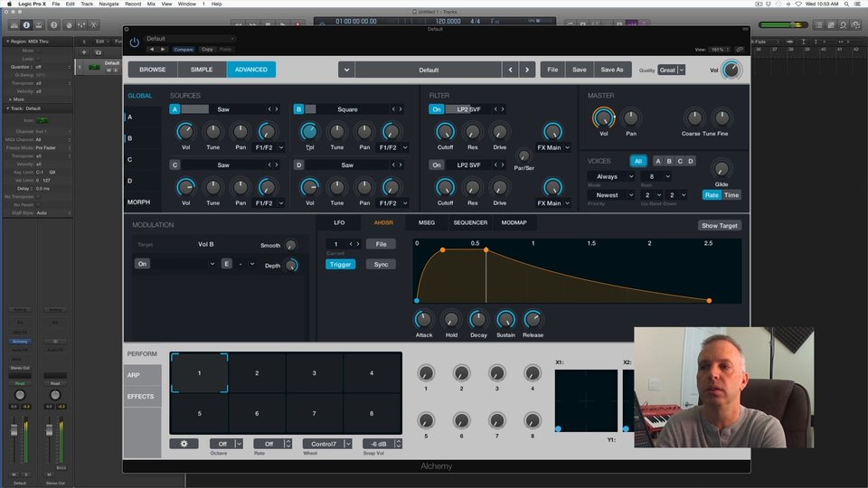Adjust the AHDSR Hold knob
The width and height of the screenshot is (868, 488).
(451, 319)
